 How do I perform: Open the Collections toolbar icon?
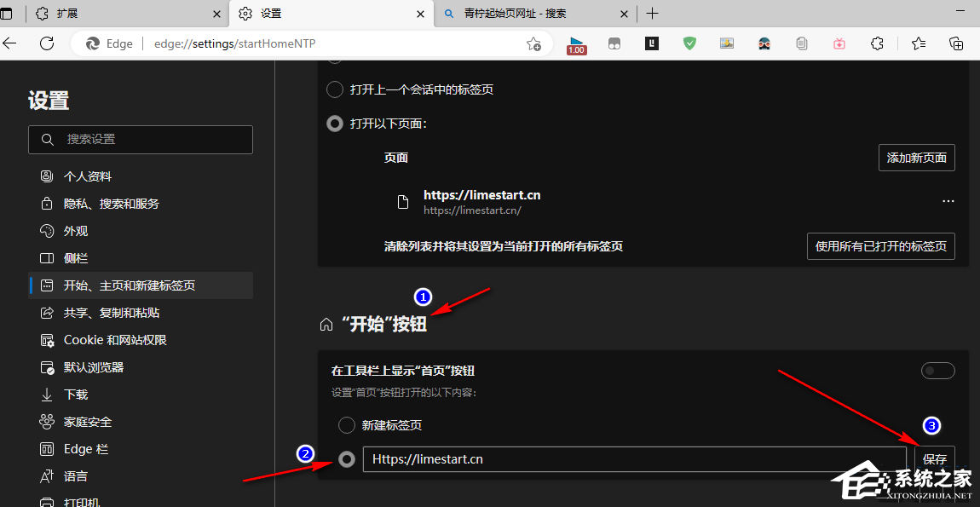[955, 43]
